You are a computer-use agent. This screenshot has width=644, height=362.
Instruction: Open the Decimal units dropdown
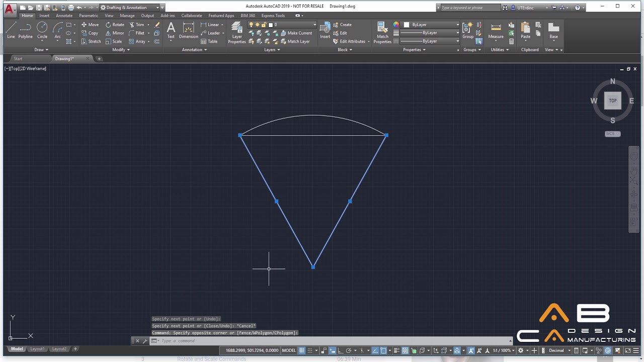pos(560,350)
